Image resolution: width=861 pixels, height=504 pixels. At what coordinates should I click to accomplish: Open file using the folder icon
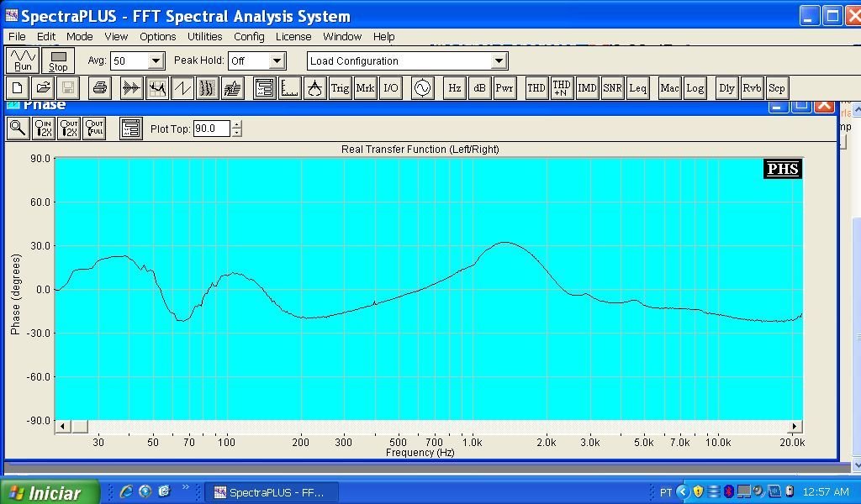(43, 88)
